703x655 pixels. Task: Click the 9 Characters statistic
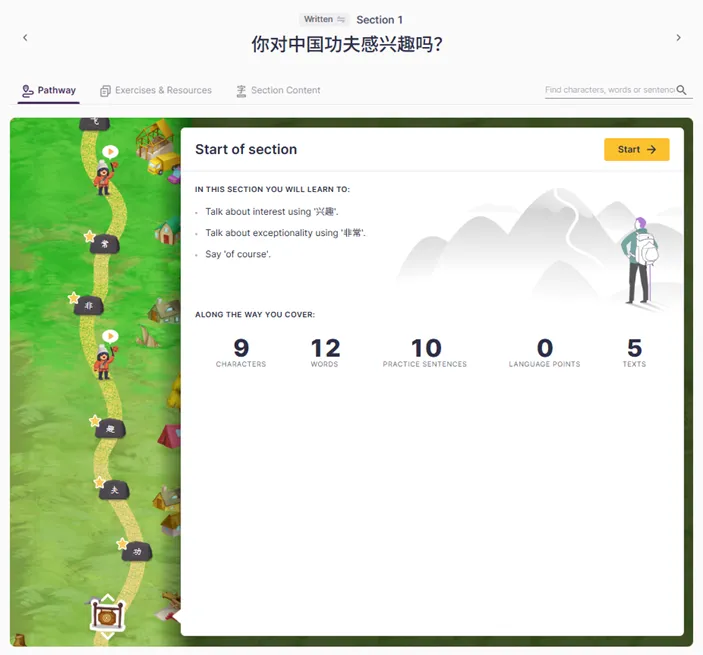241,353
